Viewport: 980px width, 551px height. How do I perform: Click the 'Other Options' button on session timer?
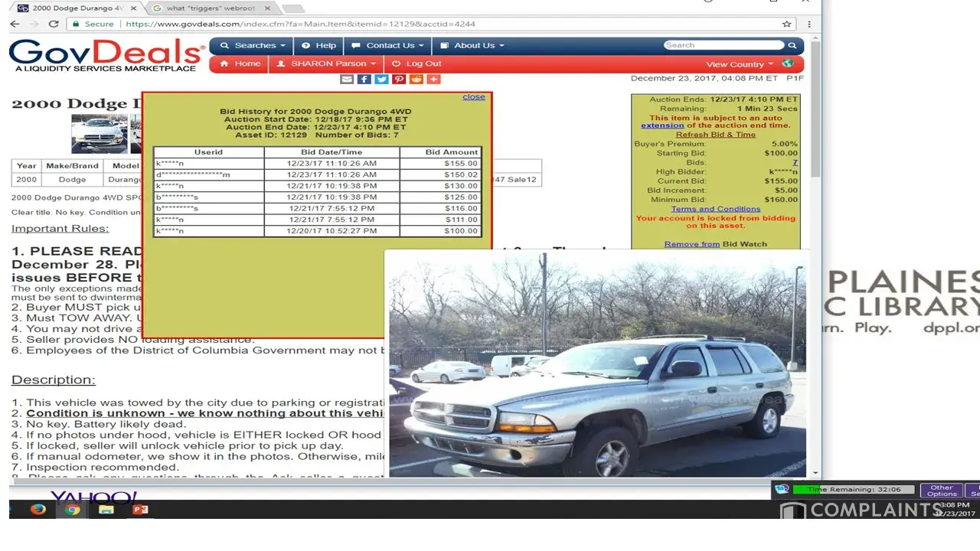coord(942,491)
